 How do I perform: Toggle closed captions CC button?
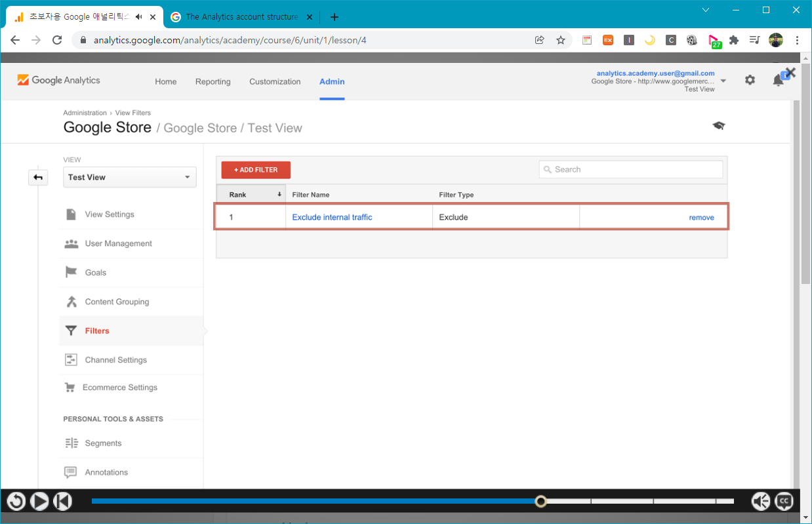(x=784, y=502)
